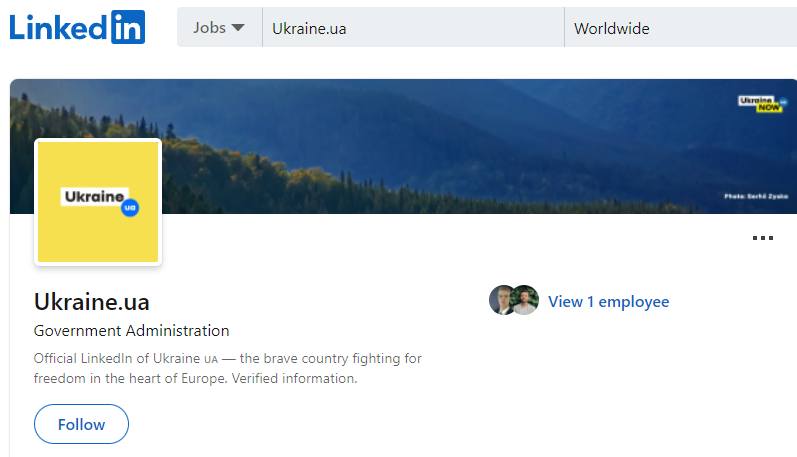Click the Government Administration industry label
Image resolution: width=797 pixels, height=457 pixels.
pos(131,331)
